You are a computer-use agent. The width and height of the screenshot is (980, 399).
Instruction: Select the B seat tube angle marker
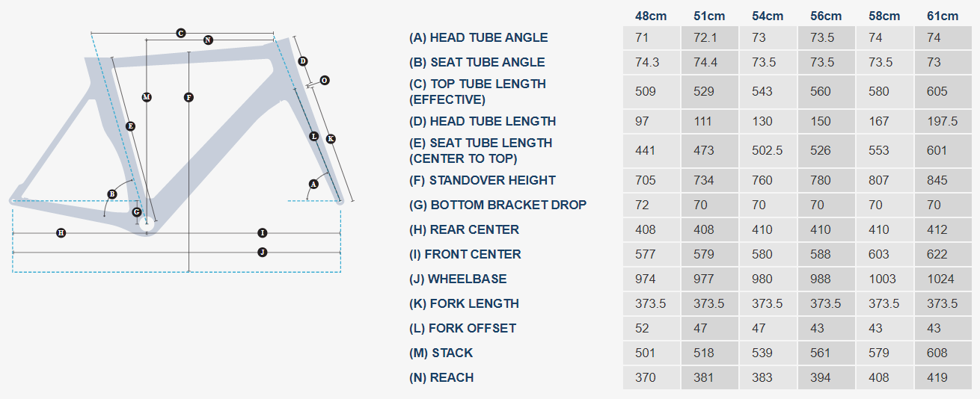[112, 194]
